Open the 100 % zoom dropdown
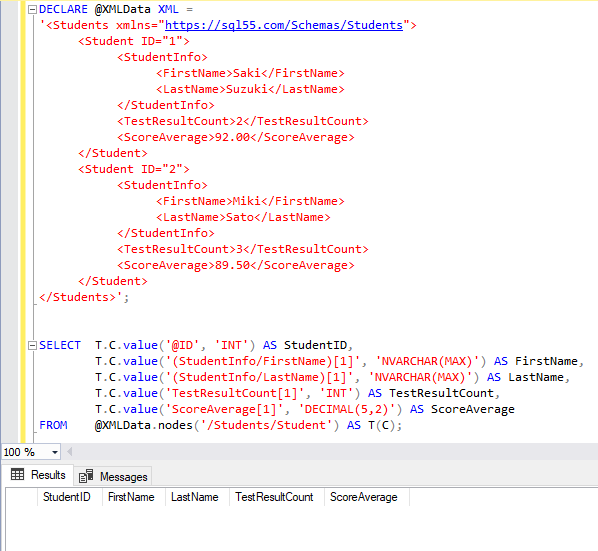This screenshot has width=598, height=551. coord(55,452)
